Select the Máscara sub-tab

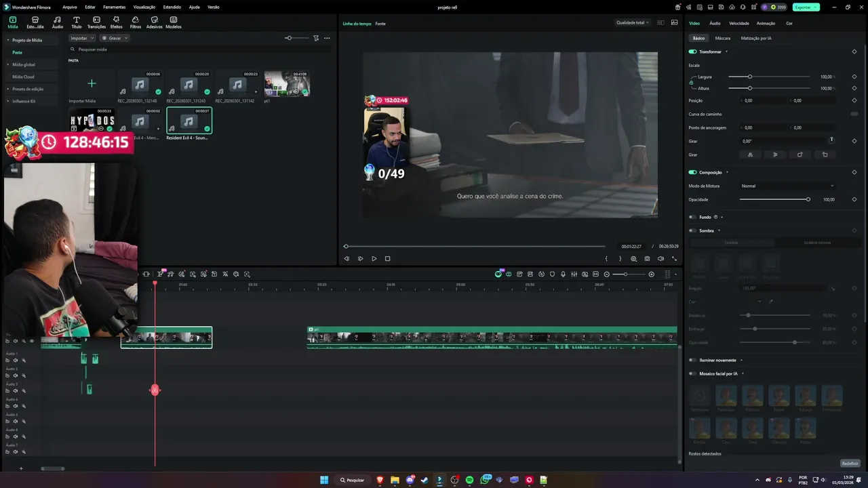723,38
